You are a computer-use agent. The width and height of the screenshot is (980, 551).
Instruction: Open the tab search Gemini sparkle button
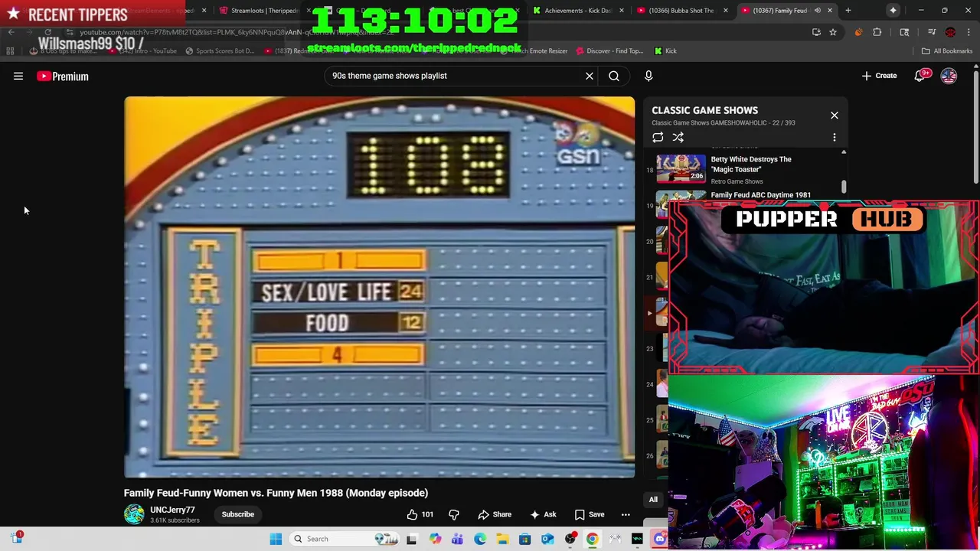[893, 11]
